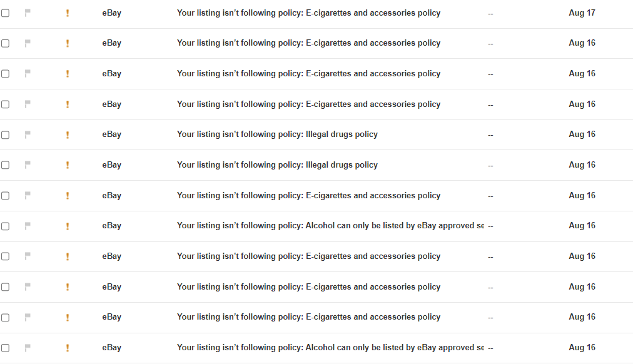This screenshot has width=633, height=364.
Task: Select checkbox of the first Alcohol policy message
Action: [5, 226]
